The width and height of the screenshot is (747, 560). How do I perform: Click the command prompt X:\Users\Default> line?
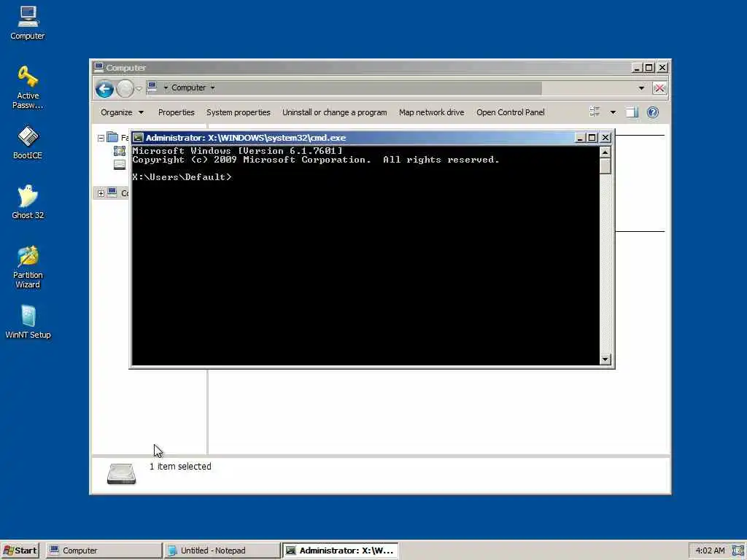point(182,177)
